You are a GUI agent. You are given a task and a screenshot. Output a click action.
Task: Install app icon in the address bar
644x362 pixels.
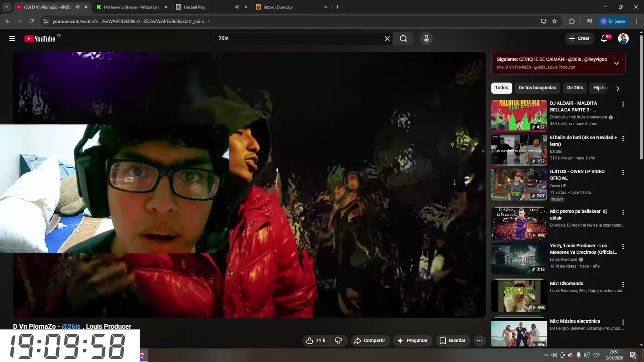(544, 21)
